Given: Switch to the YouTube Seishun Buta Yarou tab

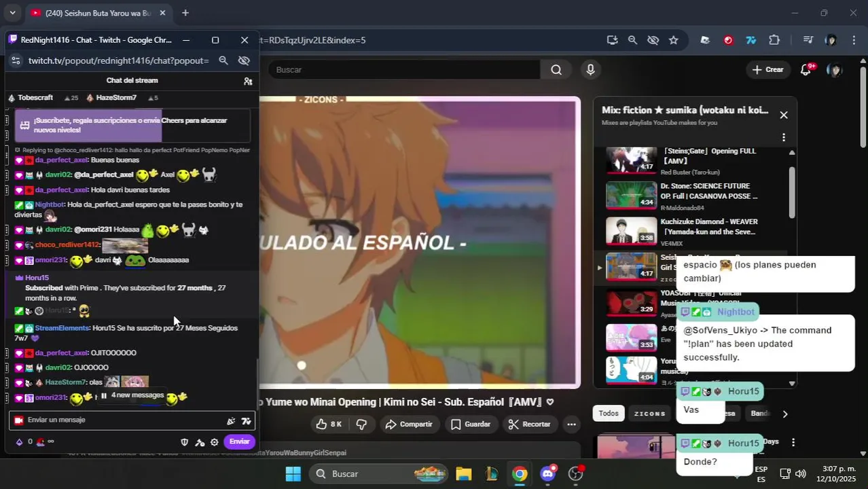Looking at the screenshot, I should (x=97, y=13).
